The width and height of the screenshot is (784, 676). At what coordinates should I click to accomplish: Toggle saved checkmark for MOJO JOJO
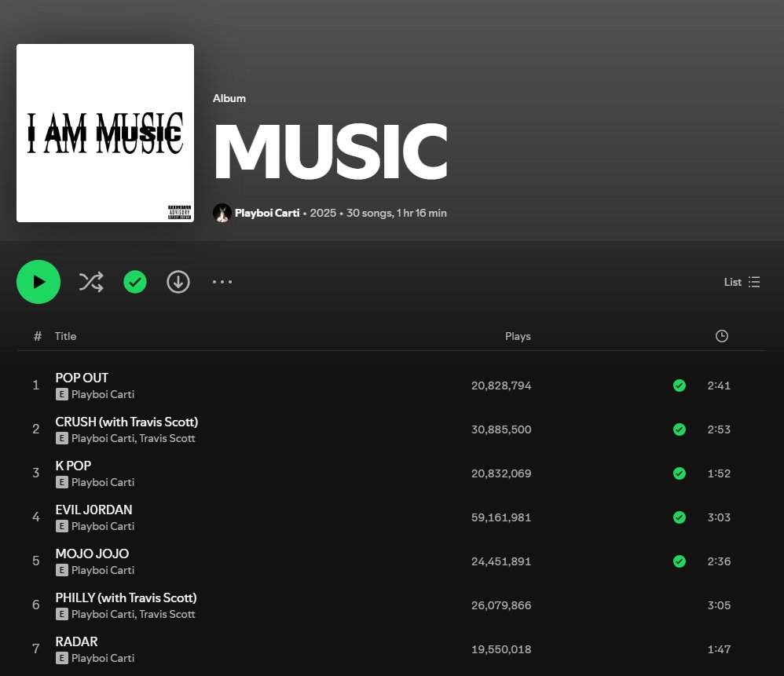tap(679, 561)
